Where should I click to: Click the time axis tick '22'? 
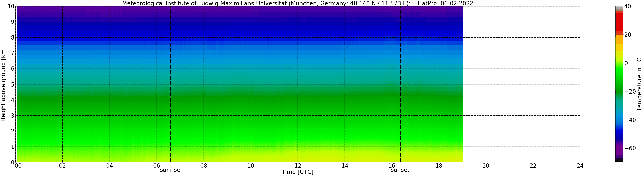(533, 166)
